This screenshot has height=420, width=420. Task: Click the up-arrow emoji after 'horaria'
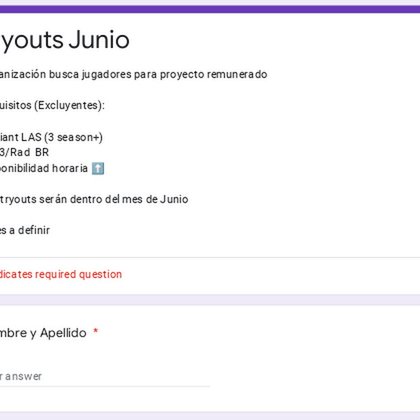[98, 168]
